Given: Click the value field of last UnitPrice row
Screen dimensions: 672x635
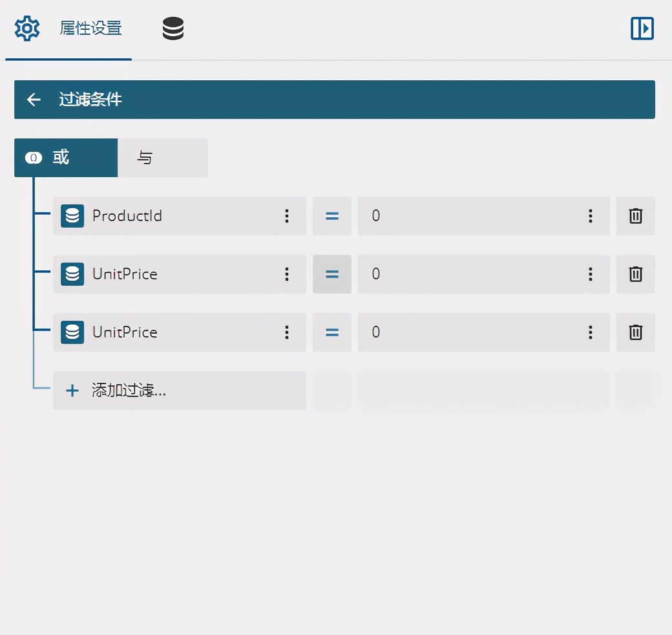Looking at the screenshot, I should (484, 332).
